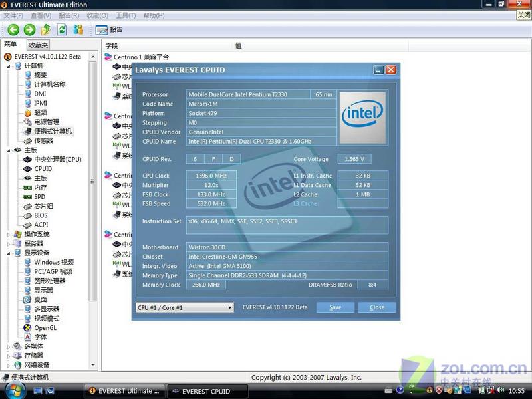Screen dimensions: 532x399
Task: Click the 桌面 icon
Action: pos(28,300)
